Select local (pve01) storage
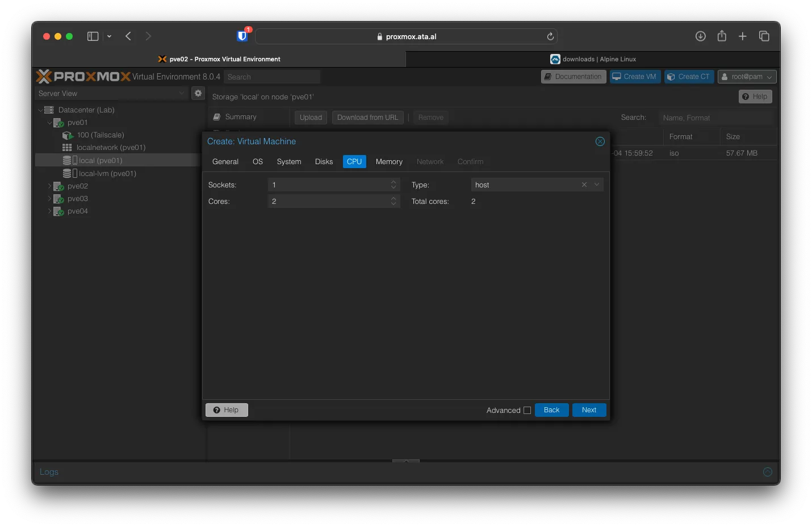Image resolution: width=812 pixels, height=527 pixels. (x=101, y=161)
